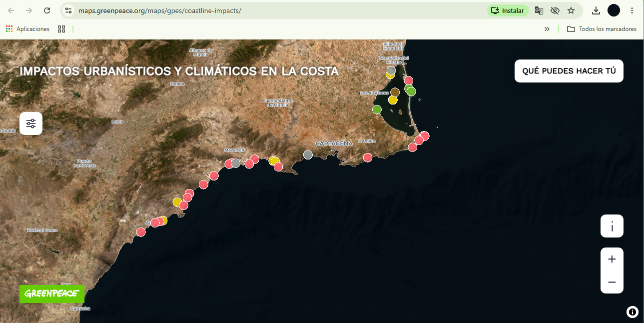644x323 pixels.
Task: Select the gray marker west of Cartagena
Action: (x=308, y=154)
